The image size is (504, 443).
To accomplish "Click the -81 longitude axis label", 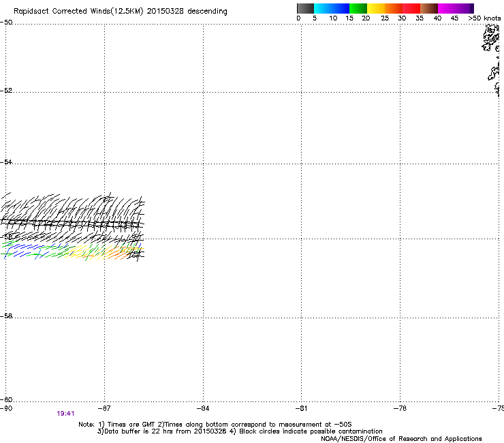I will [x=301, y=408].
